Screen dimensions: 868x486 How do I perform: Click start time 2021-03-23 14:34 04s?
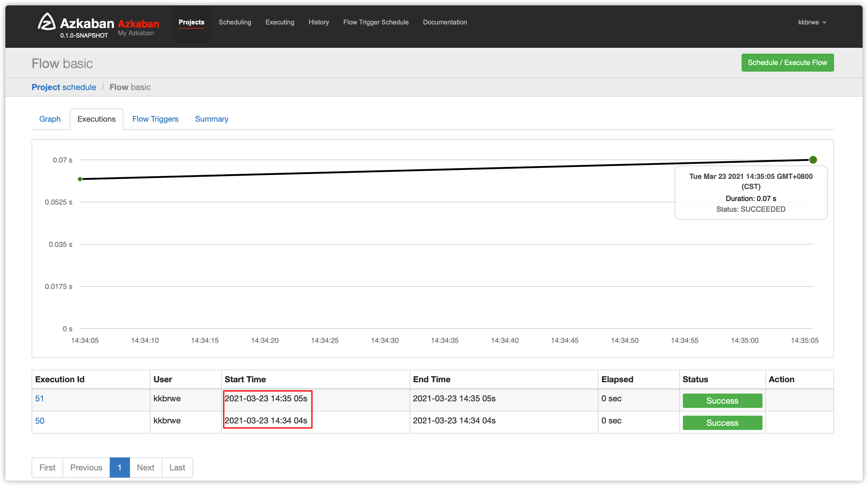click(x=266, y=421)
